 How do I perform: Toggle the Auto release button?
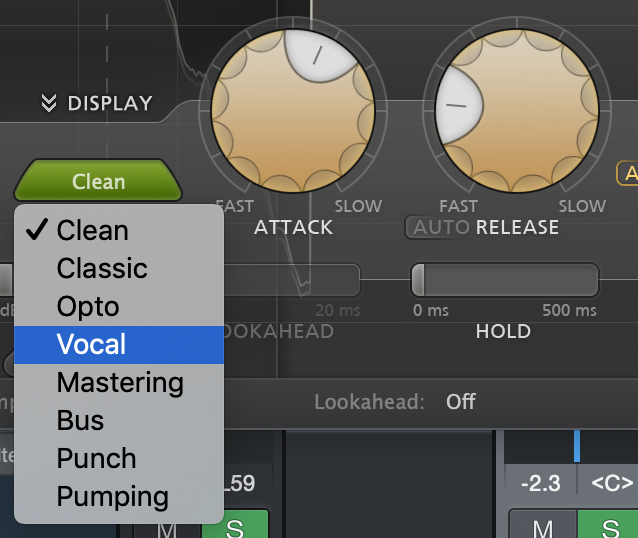click(x=442, y=227)
